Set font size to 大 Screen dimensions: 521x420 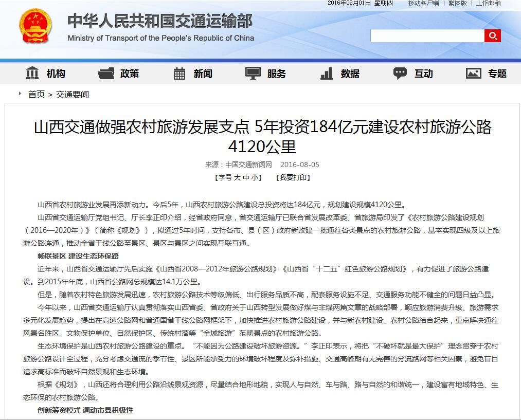(237, 178)
